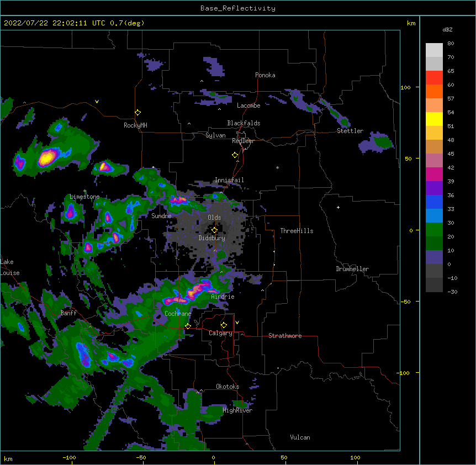The width and height of the screenshot is (476, 465).
Task: Click the yellow diamond marker near RockyMH
Action: coord(137,113)
